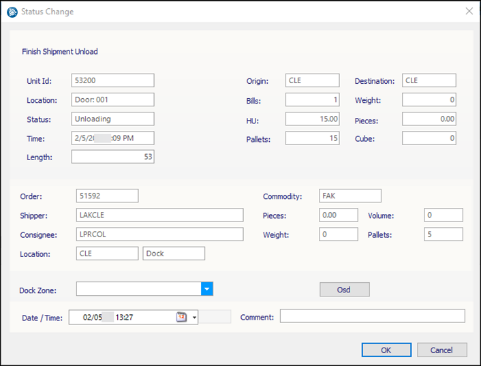The image size is (481, 366).
Task: Click the Length field showing 53
Action: pos(113,157)
